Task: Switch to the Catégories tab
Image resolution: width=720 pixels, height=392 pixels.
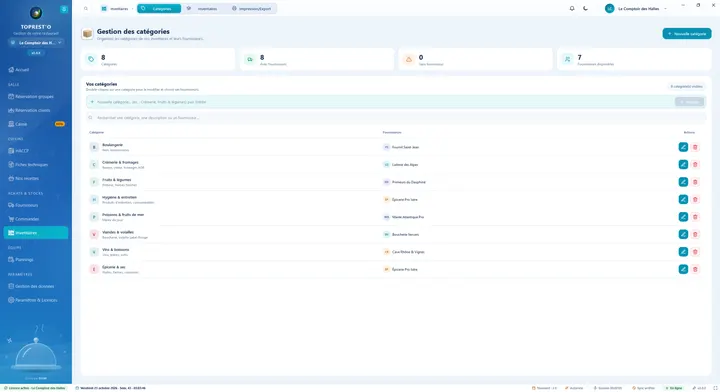Action: pos(159,8)
